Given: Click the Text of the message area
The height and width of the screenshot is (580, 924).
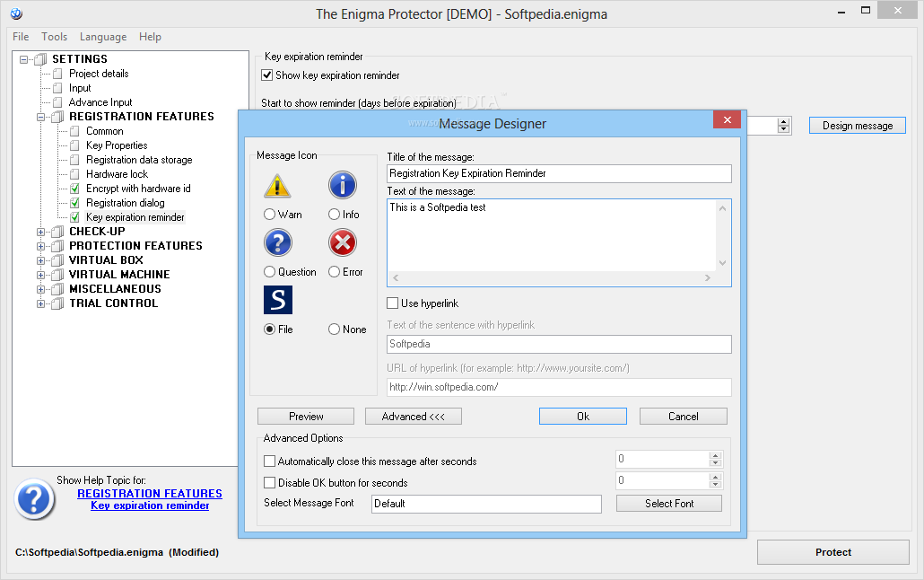Looking at the screenshot, I should (559, 242).
